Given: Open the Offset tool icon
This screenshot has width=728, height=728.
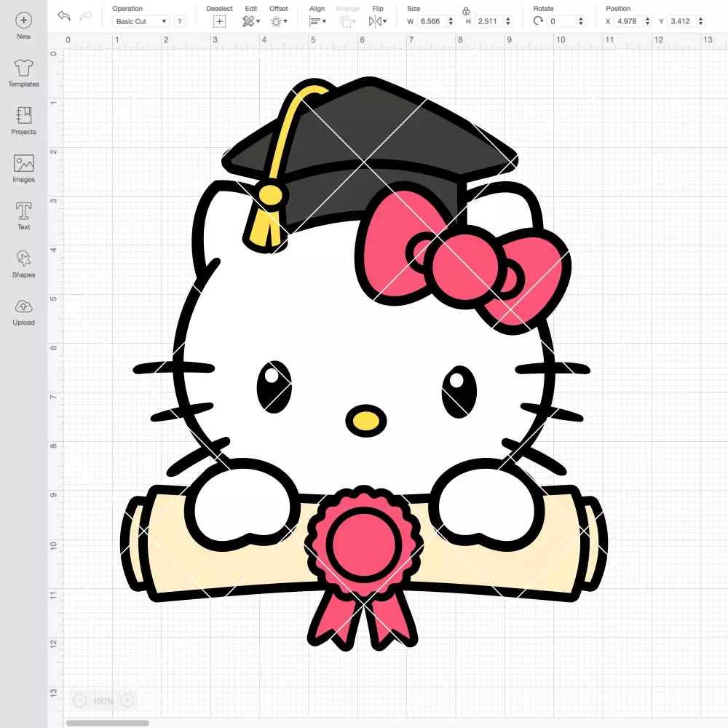Looking at the screenshot, I should click(276, 21).
